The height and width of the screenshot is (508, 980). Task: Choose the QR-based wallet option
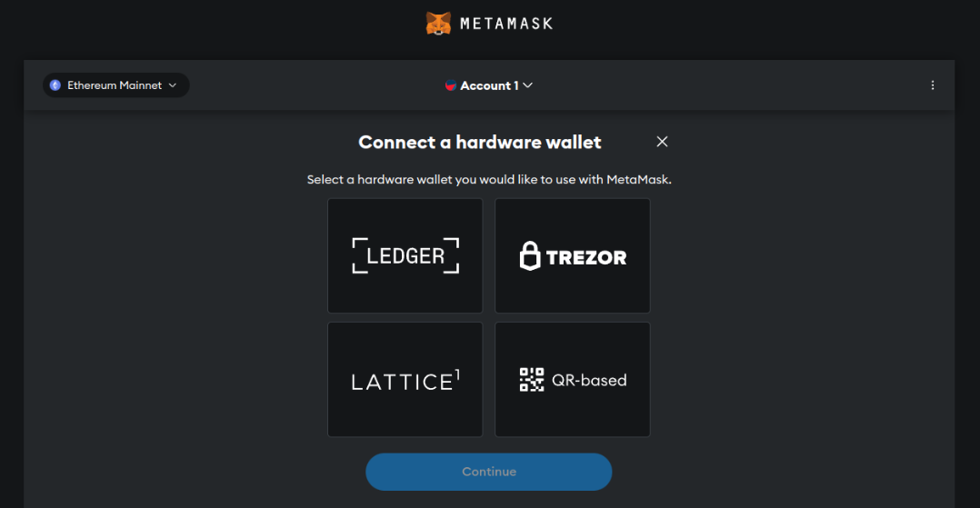click(573, 379)
